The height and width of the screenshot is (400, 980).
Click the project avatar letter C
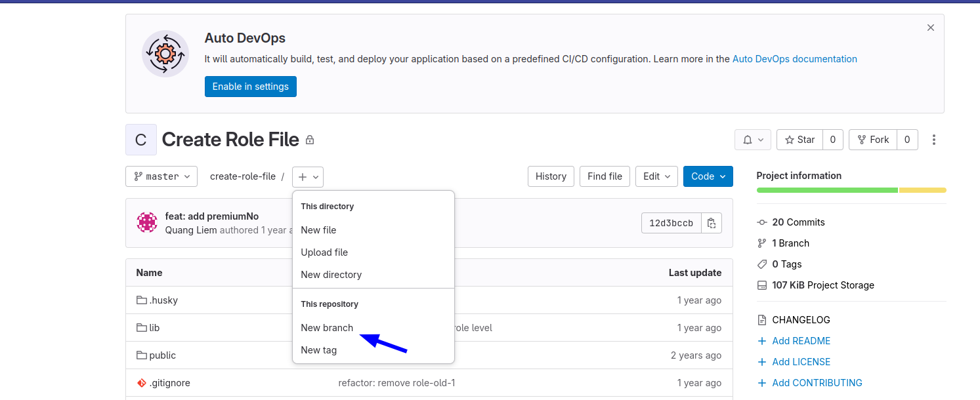[x=141, y=140]
